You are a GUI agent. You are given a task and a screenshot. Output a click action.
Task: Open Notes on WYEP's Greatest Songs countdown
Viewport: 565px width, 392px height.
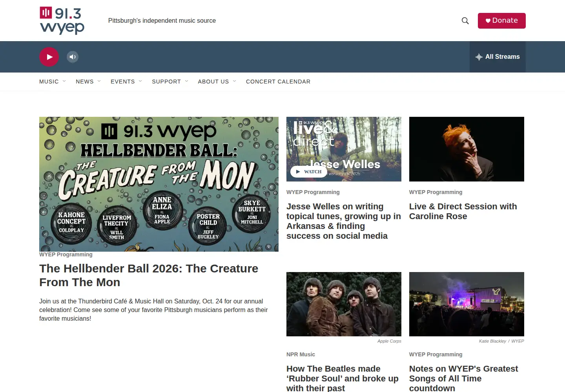coord(464,378)
